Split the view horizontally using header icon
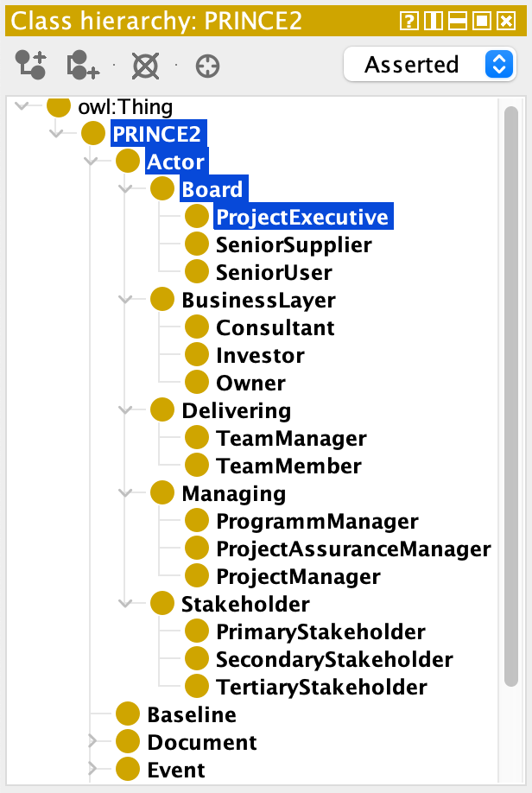 [x=459, y=21]
